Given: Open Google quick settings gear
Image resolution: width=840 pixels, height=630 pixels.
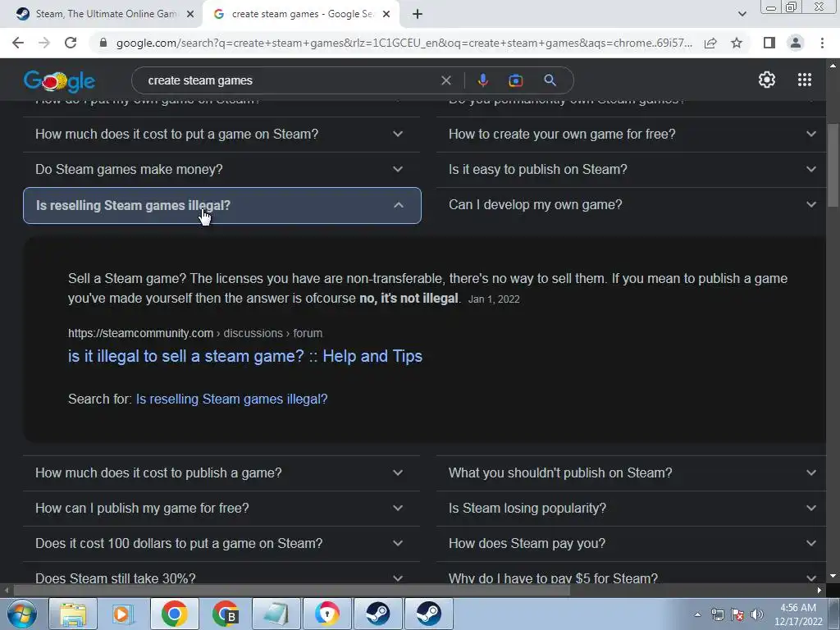Looking at the screenshot, I should point(767,80).
